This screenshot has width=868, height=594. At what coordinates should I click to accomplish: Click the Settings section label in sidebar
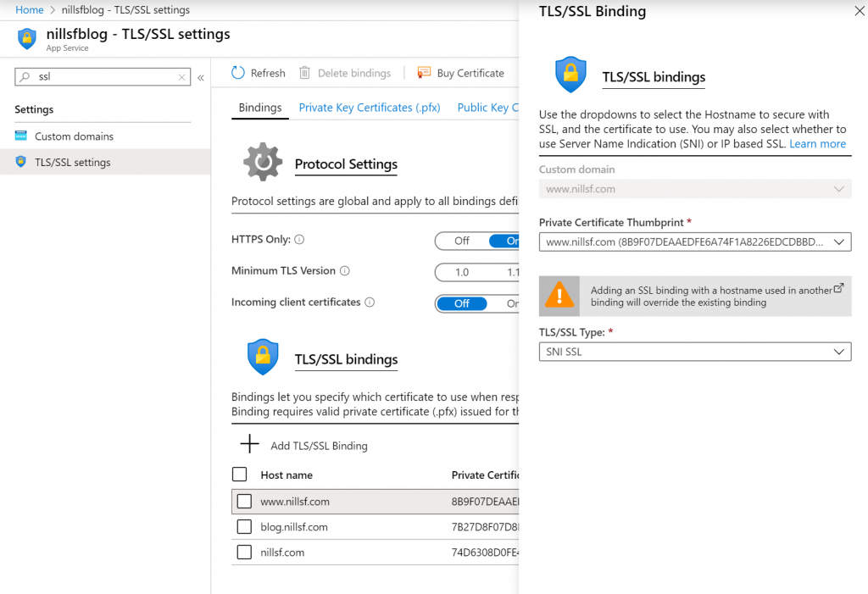tap(34, 109)
